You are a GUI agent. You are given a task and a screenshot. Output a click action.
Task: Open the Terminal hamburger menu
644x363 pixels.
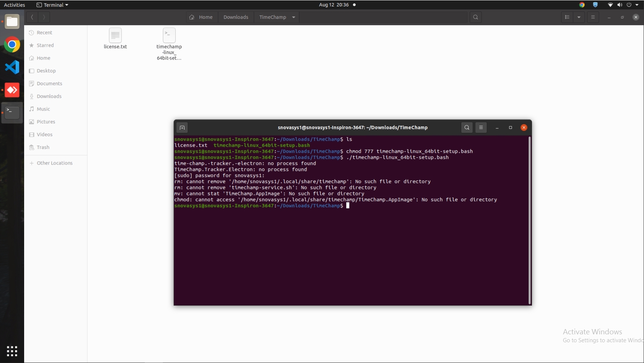click(481, 128)
